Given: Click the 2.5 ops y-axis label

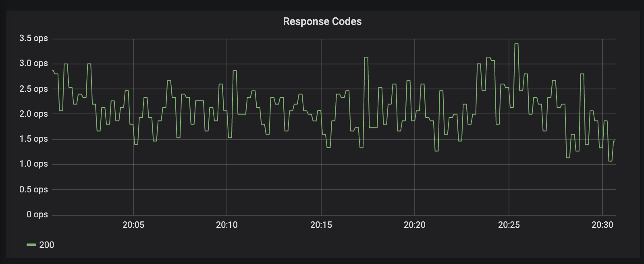Looking at the screenshot, I should coord(33,89).
